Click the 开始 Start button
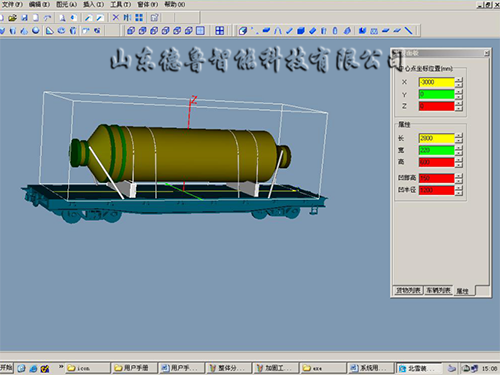 point(6,368)
